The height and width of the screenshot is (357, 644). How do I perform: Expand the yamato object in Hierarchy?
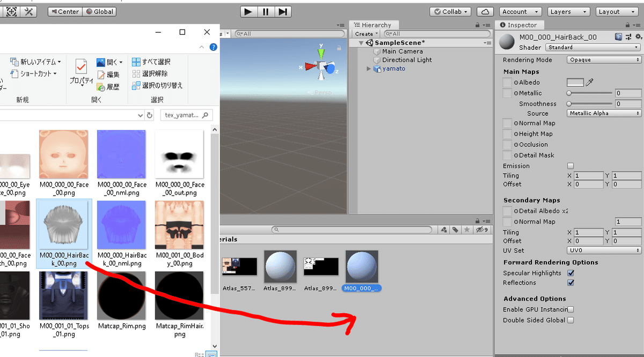click(369, 69)
